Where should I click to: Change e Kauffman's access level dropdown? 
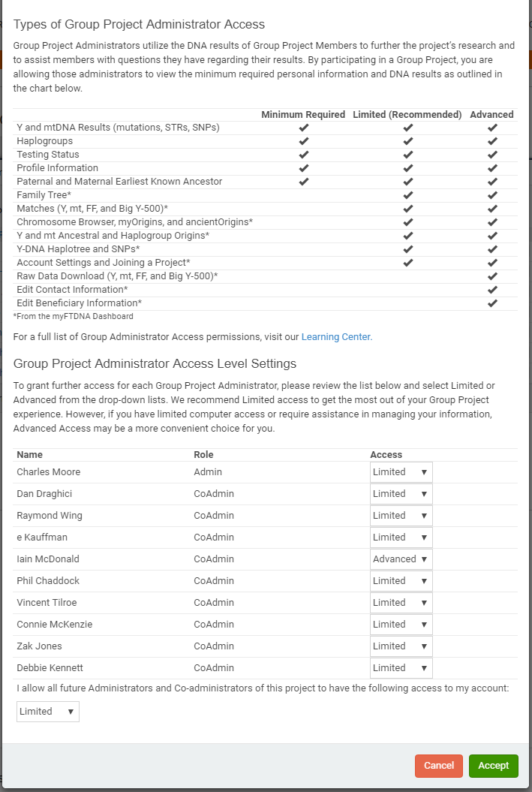click(x=401, y=538)
